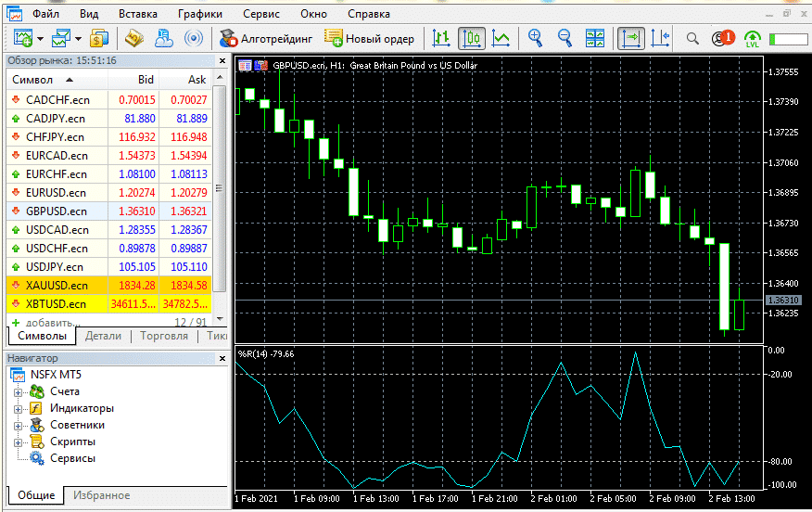The height and width of the screenshot is (512, 812).
Task: Expand the Счета tree node
Action: [x=18, y=392]
